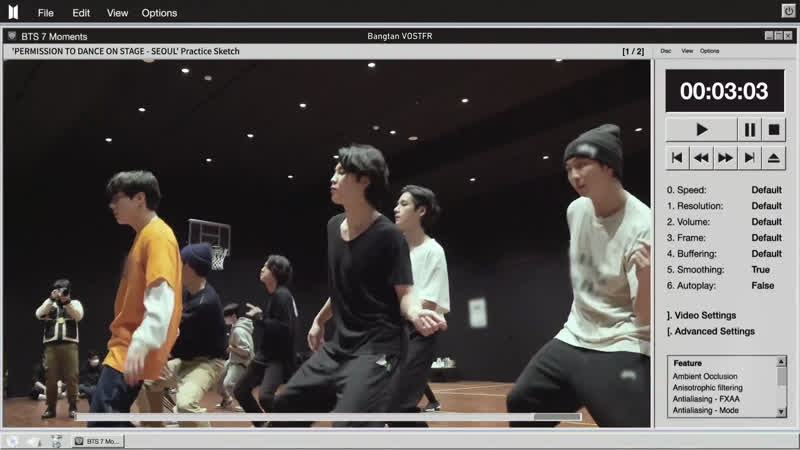Click the [1 / 2] track counter

633,52
